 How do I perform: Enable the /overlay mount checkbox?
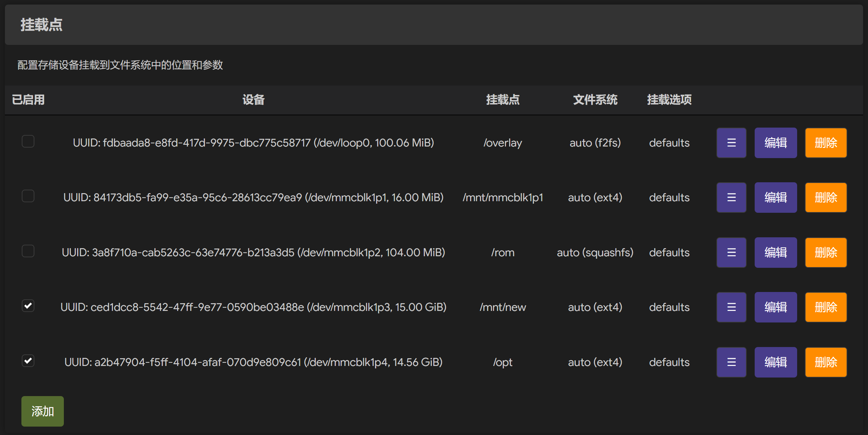[28, 141]
